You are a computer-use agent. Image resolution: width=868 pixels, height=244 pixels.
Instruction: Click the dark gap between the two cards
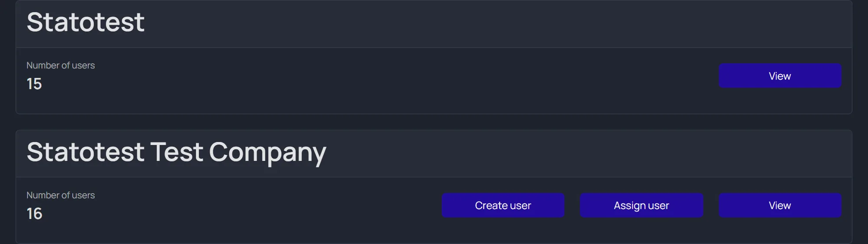click(434, 122)
